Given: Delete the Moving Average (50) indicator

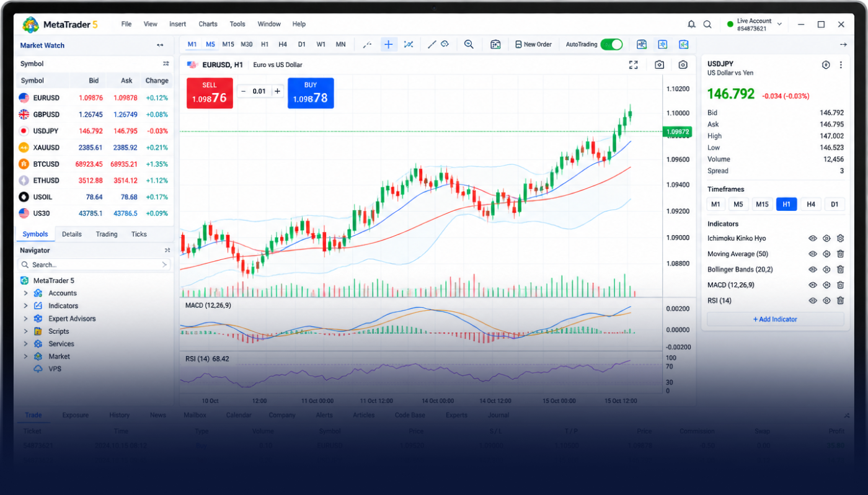Looking at the screenshot, I should coord(840,254).
